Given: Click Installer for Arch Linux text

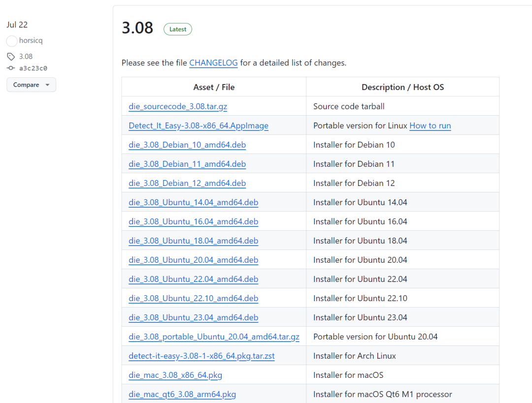Looking at the screenshot, I should (x=355, y=356).
